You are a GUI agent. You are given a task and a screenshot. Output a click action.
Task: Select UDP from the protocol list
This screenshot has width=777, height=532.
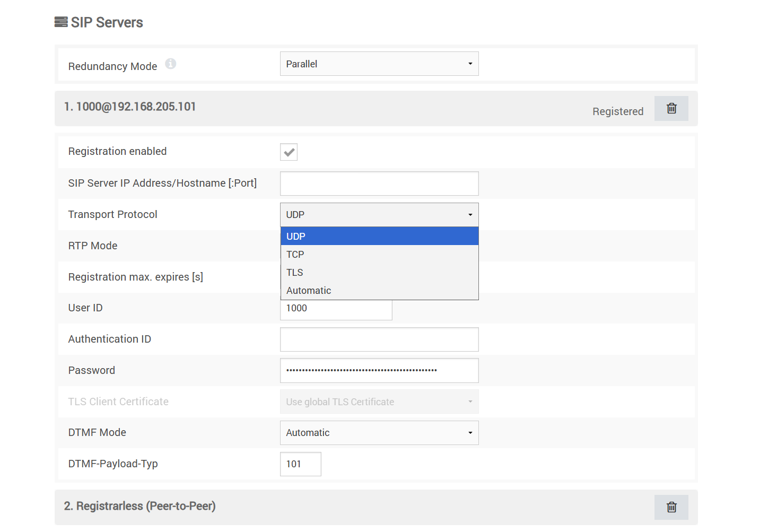(379, 237)
